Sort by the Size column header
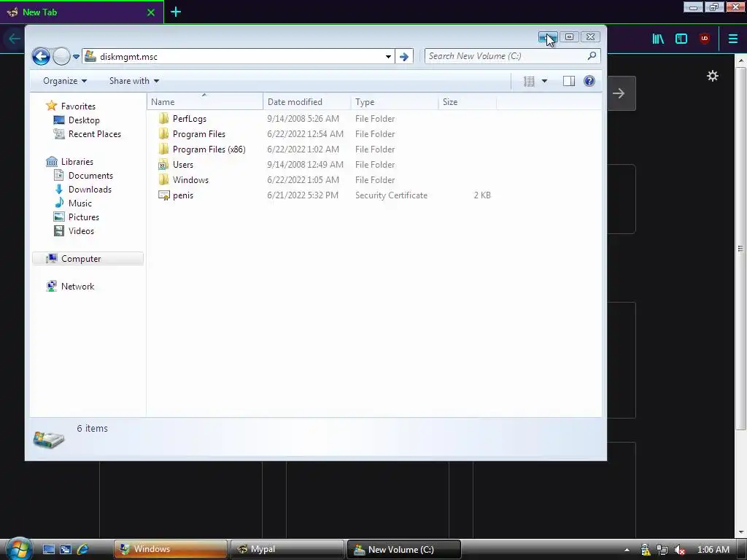 (468, 102)
